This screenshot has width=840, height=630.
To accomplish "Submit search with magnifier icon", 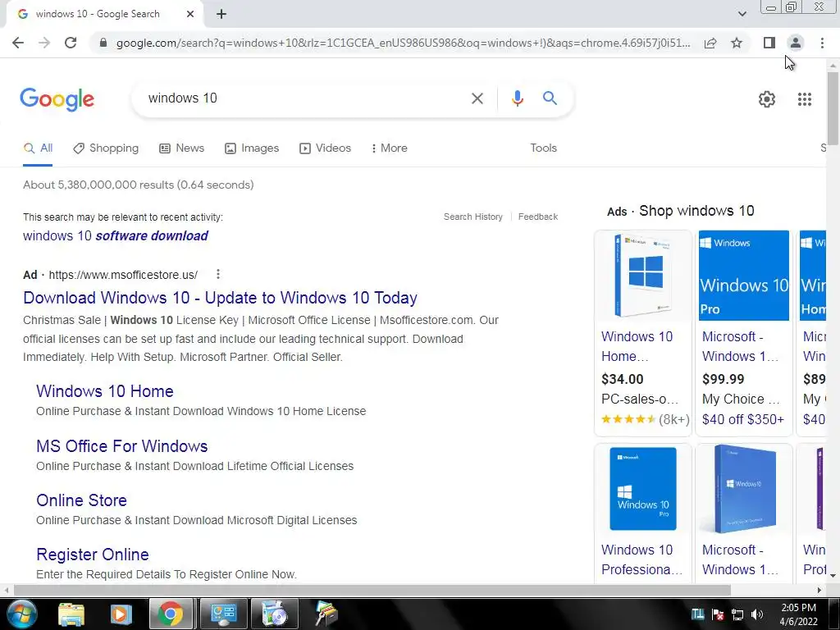I will click(x=550, y=98).
